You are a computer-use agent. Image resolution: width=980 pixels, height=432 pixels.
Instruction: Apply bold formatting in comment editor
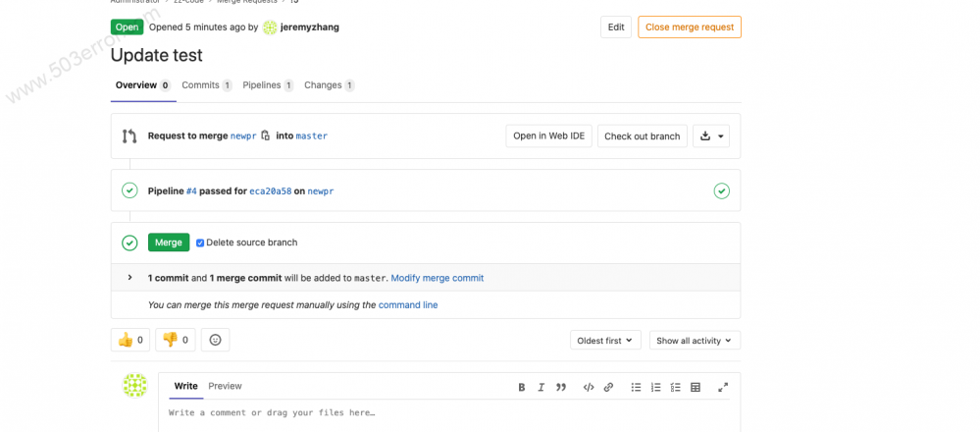click(521, 387)
